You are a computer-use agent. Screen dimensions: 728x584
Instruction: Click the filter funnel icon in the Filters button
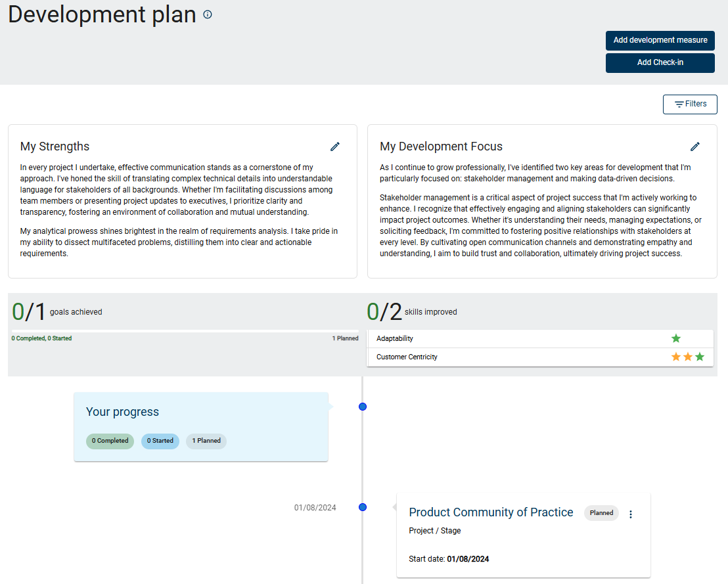click(679, 104)
